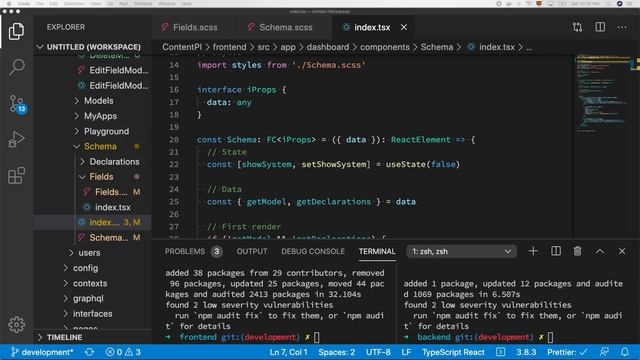This screenshot has height=360, width=640.
Task: Open the Explorer view in activity bar
Action: pyautogui.click(x=16, y=31)
